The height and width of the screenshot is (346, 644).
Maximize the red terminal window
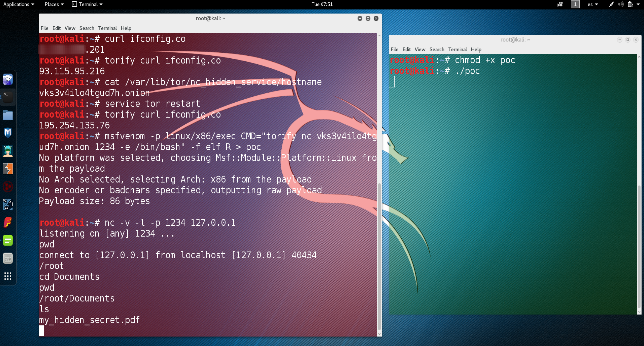coord(368,18)
